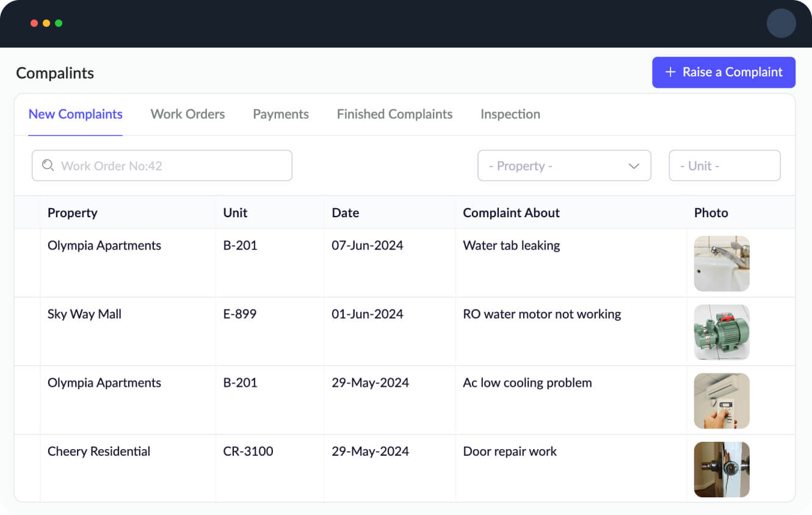Open the RO water motor photo
The image size is (812, 515).
[x=722, y=332]
